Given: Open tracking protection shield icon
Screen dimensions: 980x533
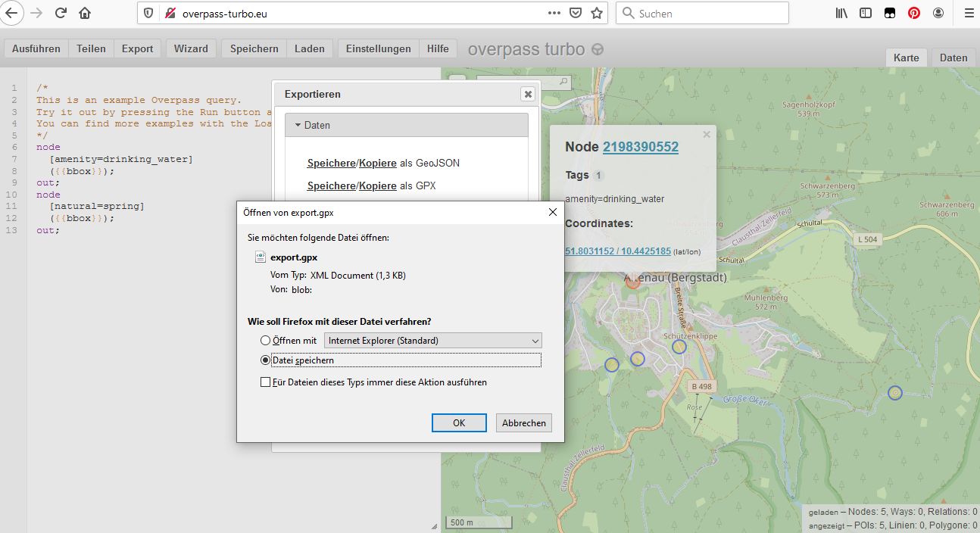Looking at the screenshot, I should pos(148,13).
